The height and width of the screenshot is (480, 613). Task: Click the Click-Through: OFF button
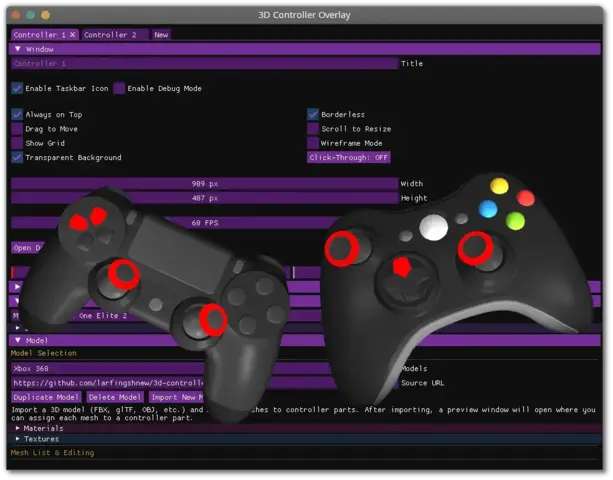[349, 158]
